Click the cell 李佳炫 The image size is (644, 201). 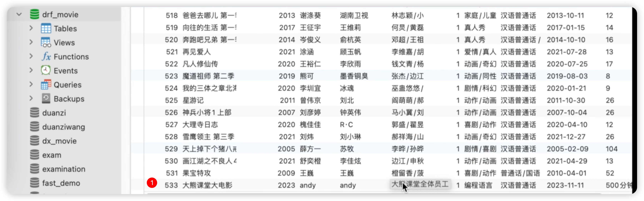click(x=350, y=161)
